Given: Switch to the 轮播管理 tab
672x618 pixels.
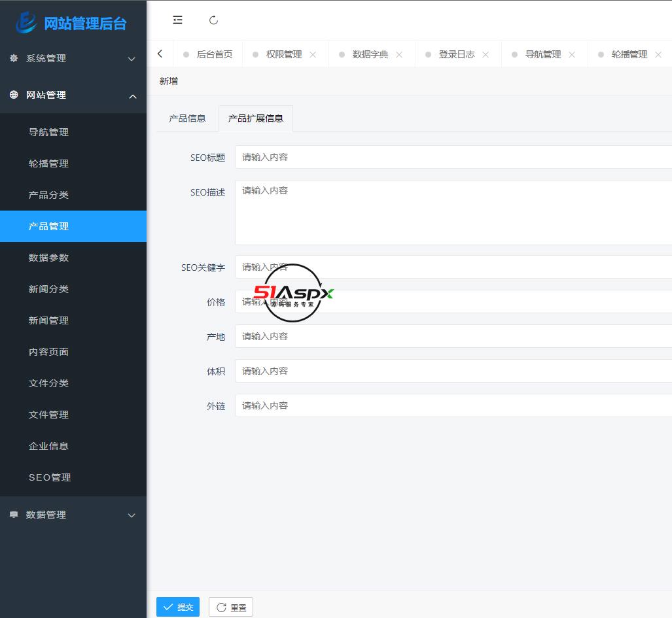Looking at the screenshot, I should 629,54.
